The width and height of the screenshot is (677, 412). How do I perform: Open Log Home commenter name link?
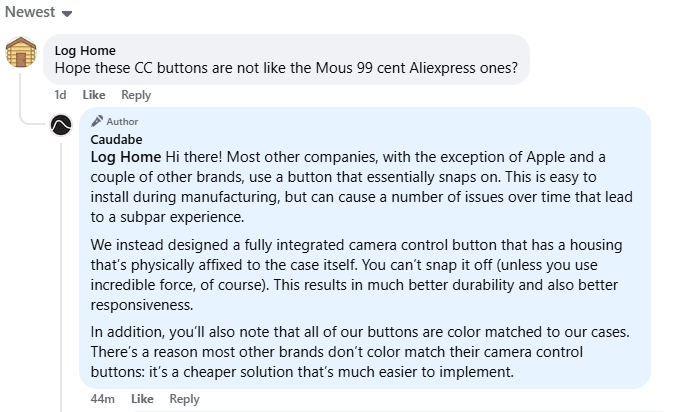(x=85, y=51)
